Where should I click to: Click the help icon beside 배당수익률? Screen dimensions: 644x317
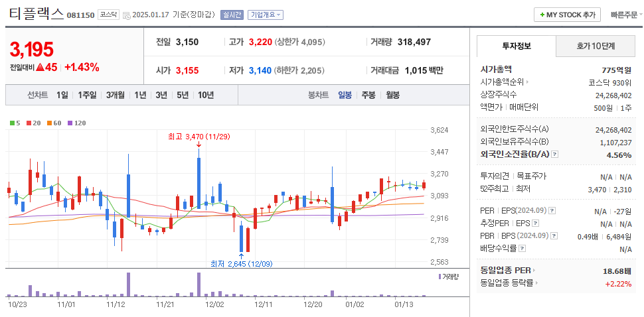(522, 249)
